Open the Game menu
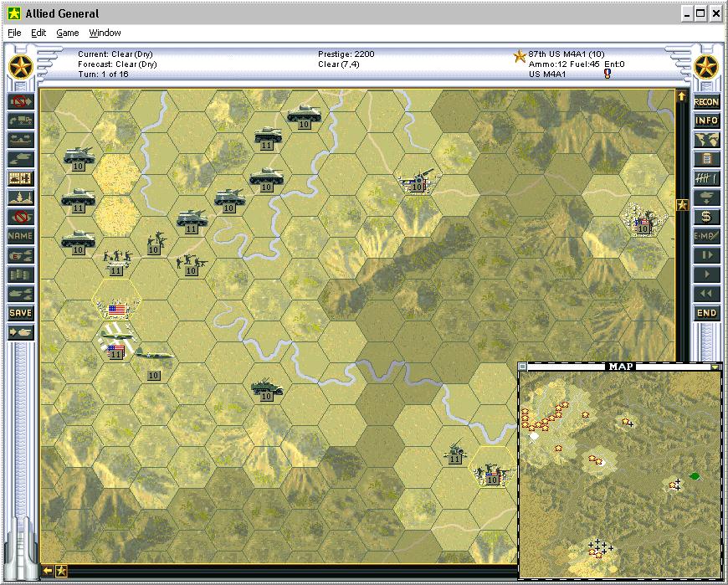Image resolution: width=728 pixels, height=585 pixels. point(67,33)
